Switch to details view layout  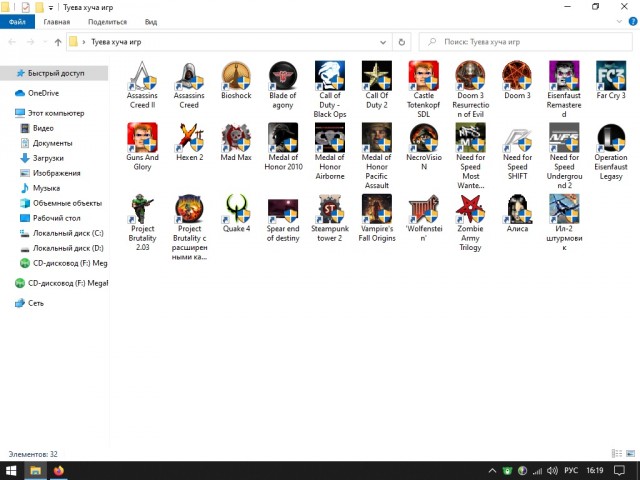click(x=617, y=453)
